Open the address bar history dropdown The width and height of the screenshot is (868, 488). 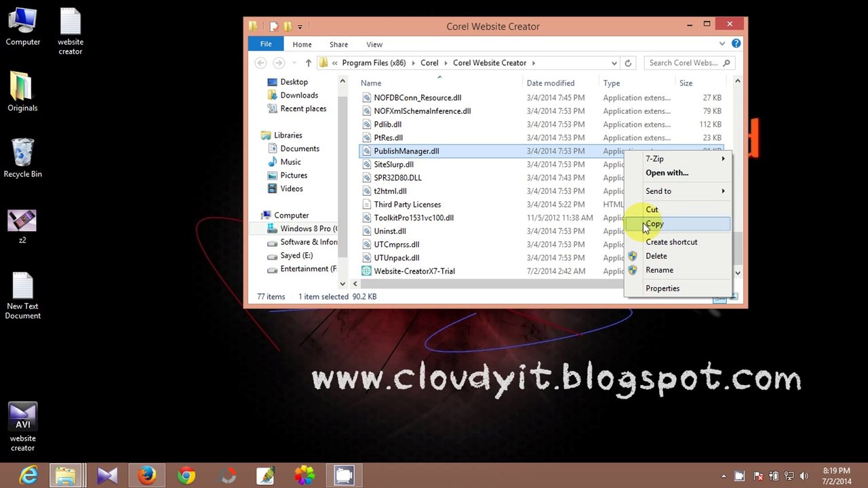(614, 63)
